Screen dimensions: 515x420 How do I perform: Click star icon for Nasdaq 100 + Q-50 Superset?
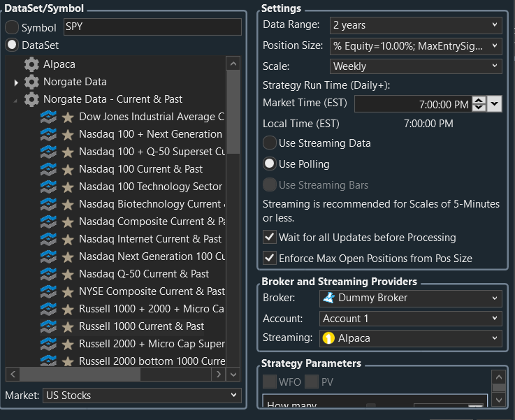68,152
